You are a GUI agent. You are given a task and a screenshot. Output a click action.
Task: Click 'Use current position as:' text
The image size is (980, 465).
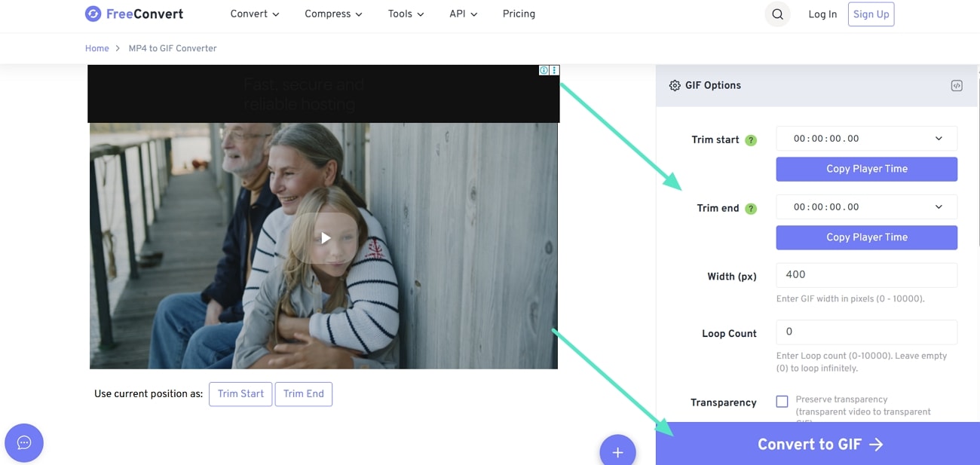149,394
